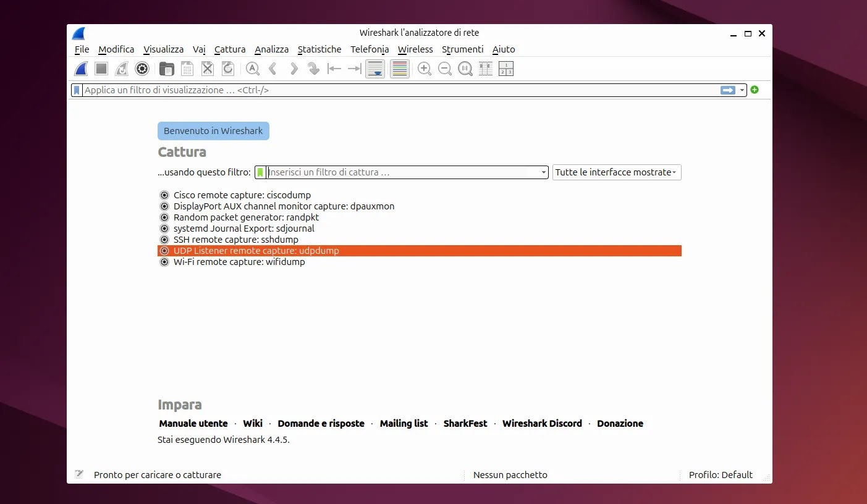Open the Telefonia menu
The image size is (867, 504).
click(x=370, y=49)
